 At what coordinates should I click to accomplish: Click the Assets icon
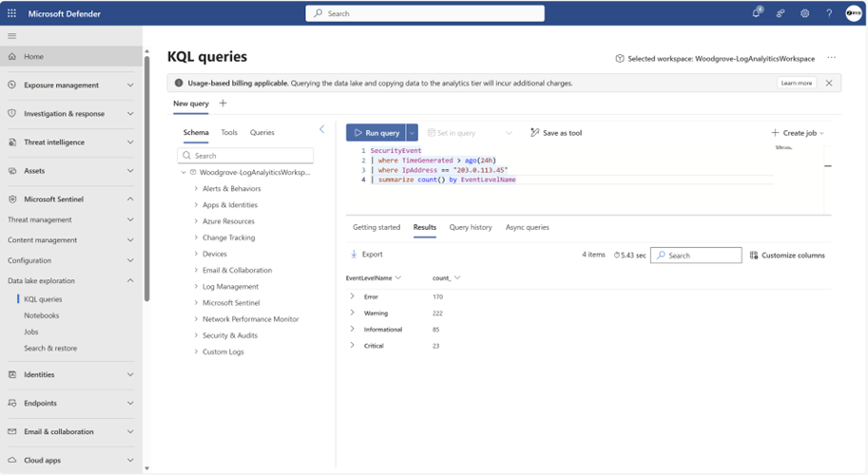tap(12, 171)
